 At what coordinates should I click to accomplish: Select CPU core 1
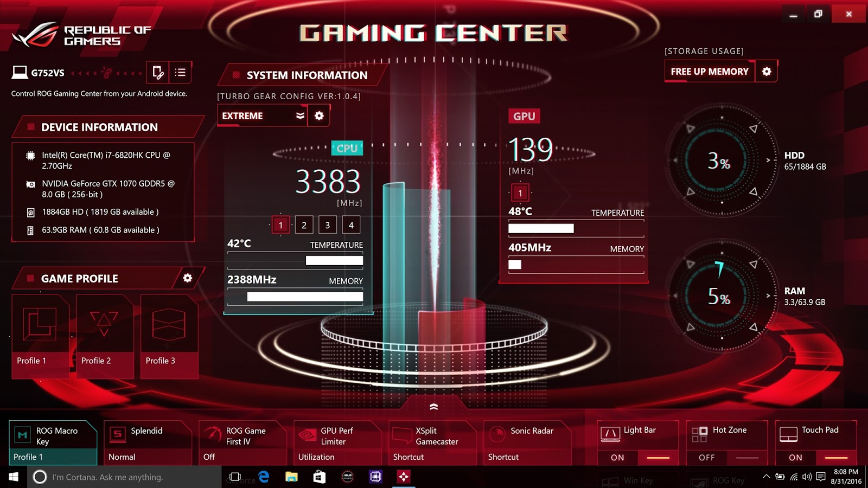(280, 225)
